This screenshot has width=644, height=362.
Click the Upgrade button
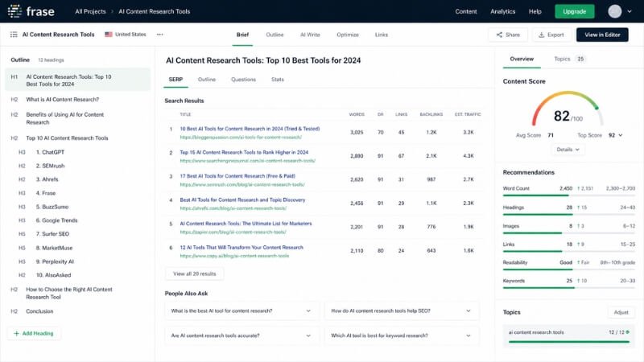[x=574, y=11]
